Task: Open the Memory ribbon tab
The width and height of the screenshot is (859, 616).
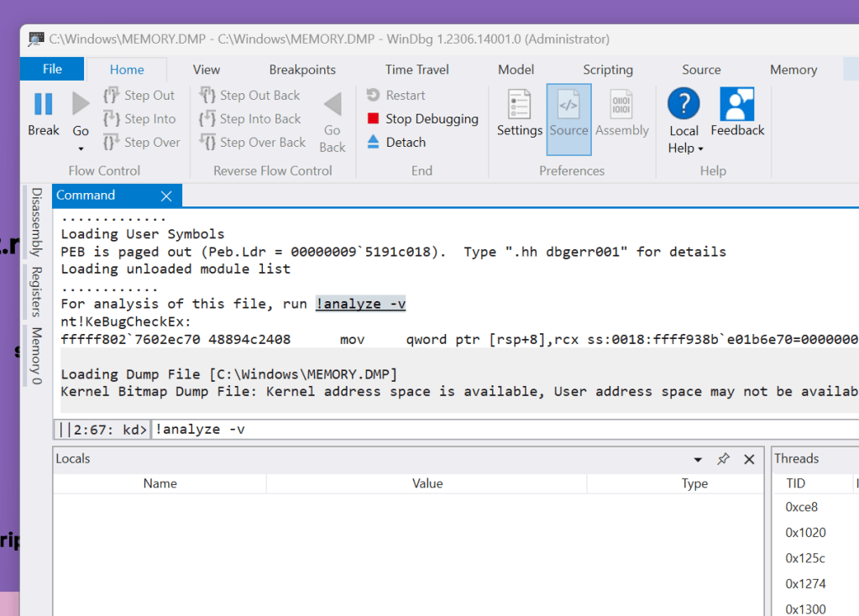Action: (x=794, y=70)
